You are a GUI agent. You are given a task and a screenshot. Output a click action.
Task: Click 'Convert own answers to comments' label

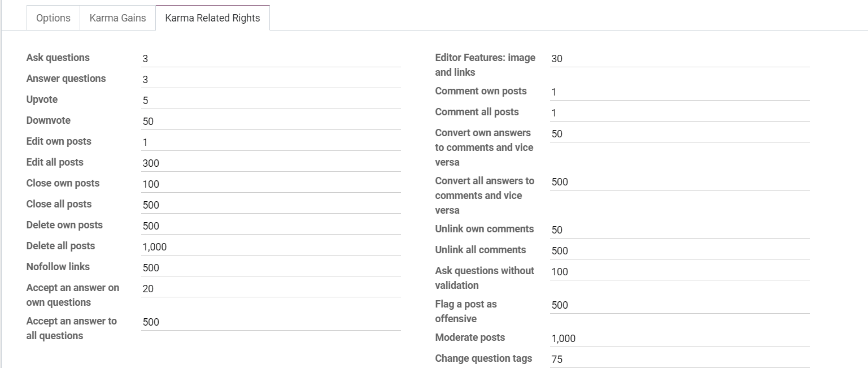coord(485,148)
